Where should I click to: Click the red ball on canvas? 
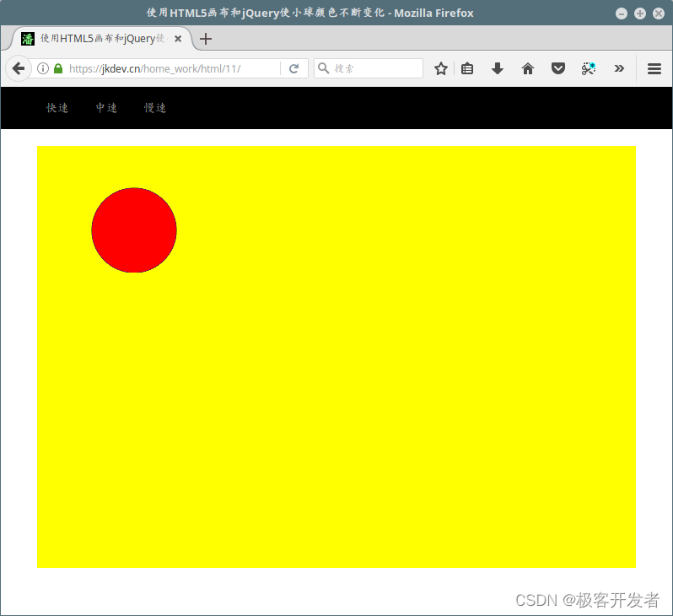click(x=134, y=230)
